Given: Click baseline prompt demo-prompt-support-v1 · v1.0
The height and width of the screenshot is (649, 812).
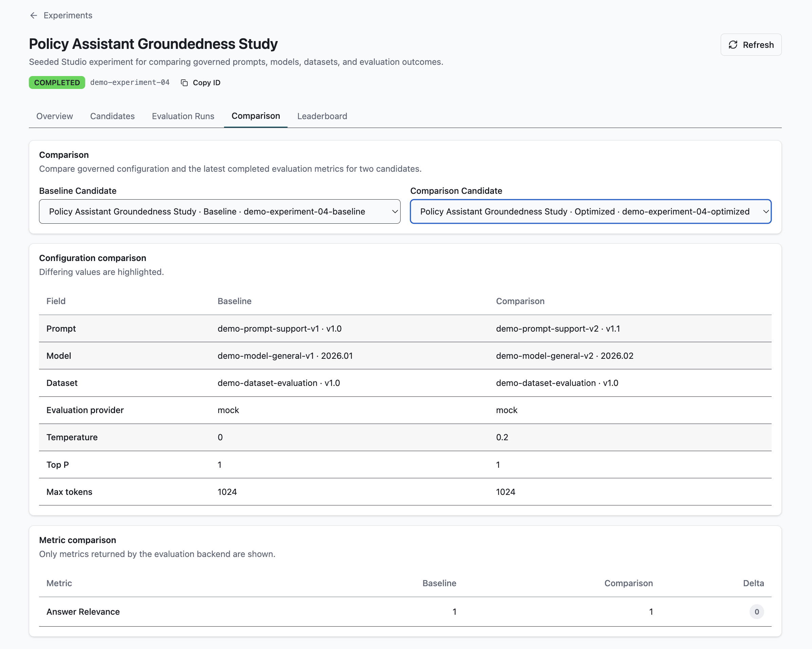Looking at the screenshot, I should pos(279,329).
